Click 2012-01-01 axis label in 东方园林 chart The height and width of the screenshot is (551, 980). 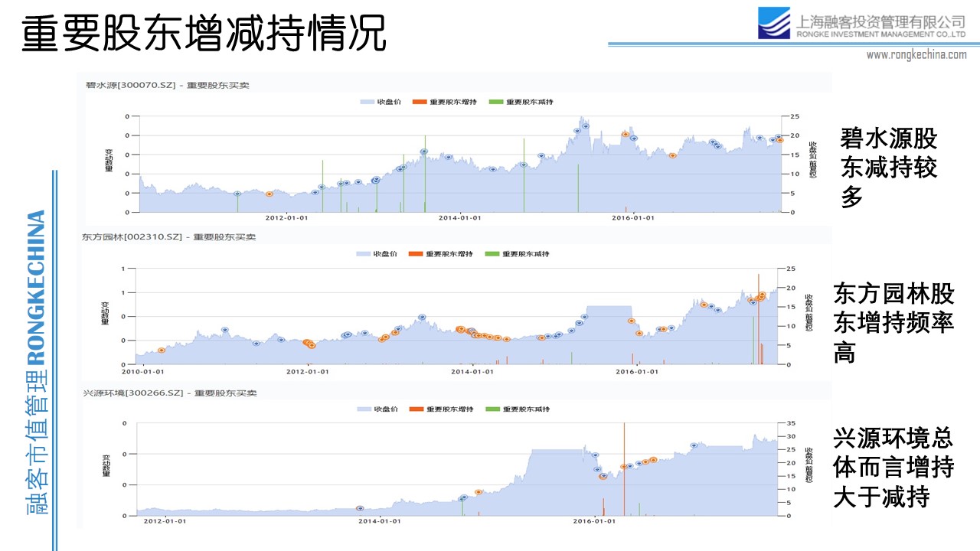point(309,371)
